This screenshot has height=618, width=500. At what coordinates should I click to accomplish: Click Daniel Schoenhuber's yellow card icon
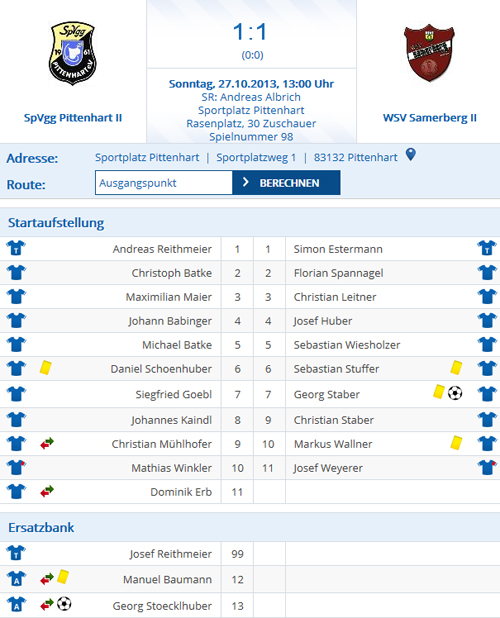46,368
